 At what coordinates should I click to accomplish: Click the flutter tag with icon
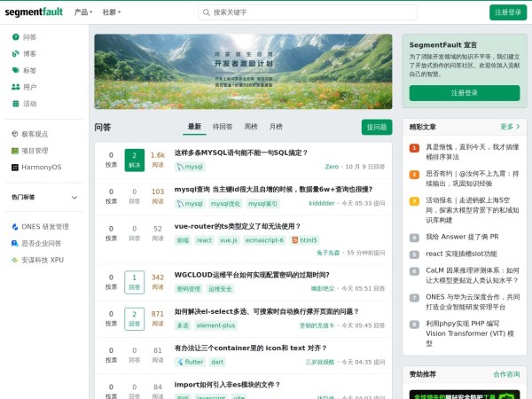[x=190, y=362]
